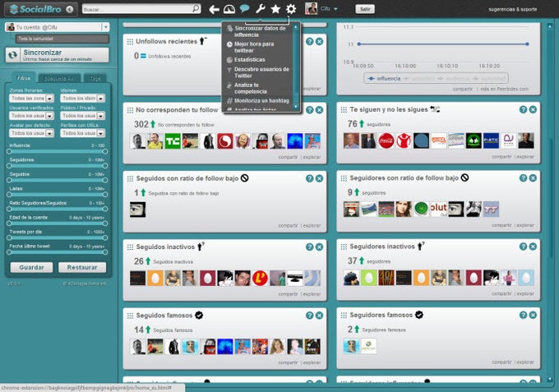559x392 pixels.
Task: Open help for Seguidos con ratio de follow bajo
Action: pyautogui.click(x=309, y=178)
